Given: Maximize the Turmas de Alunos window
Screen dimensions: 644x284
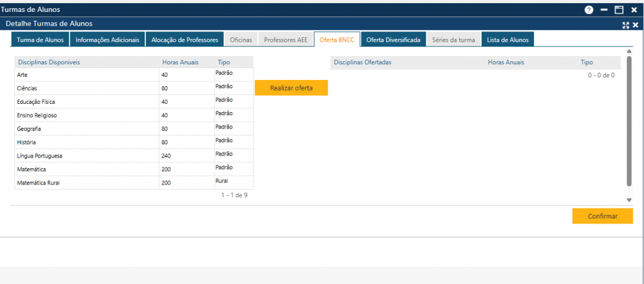Looking at the screenshot, I should 619,10.
